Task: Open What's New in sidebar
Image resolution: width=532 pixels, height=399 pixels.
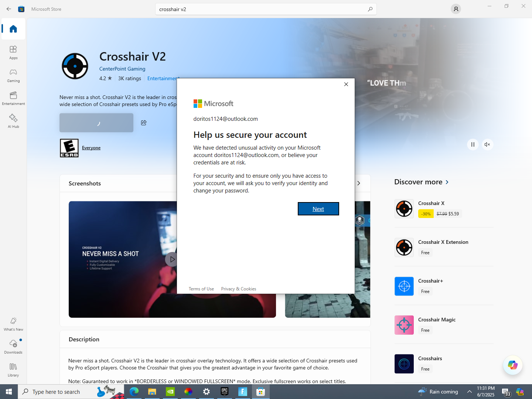Action: [13, 324]
